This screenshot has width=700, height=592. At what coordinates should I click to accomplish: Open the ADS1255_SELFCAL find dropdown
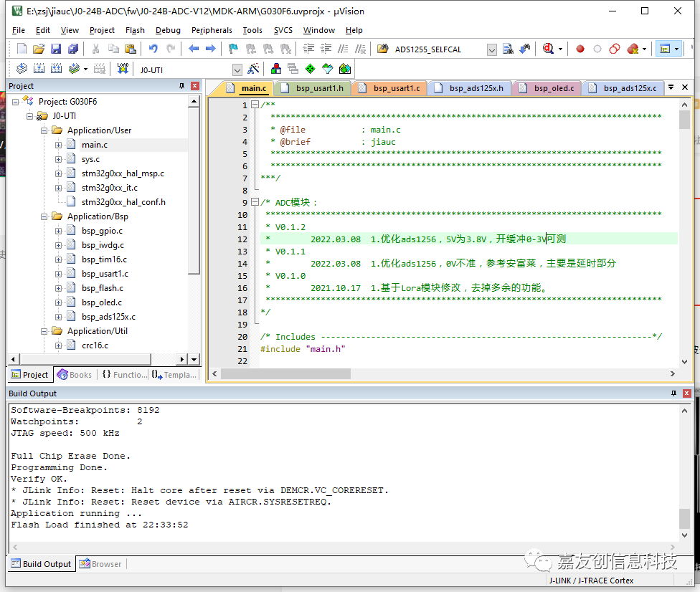(491, 49)
